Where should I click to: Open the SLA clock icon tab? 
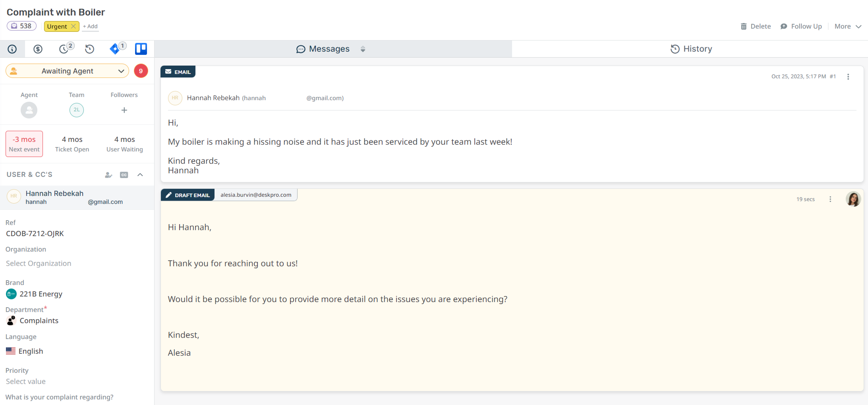64,49
